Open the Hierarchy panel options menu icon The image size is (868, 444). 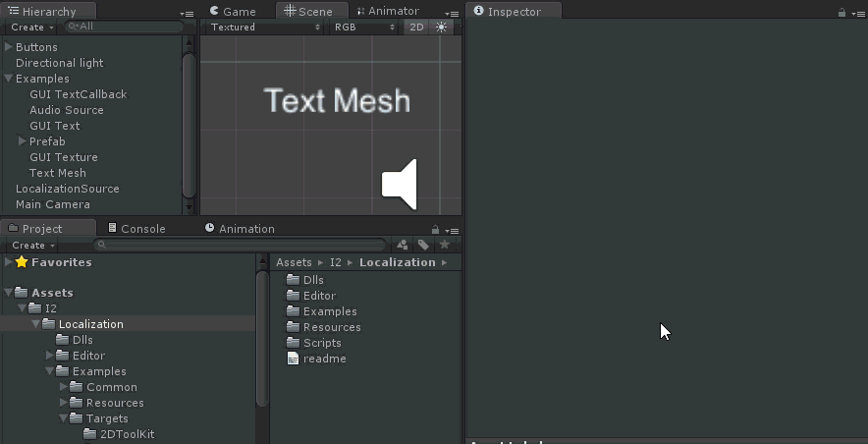188,12
